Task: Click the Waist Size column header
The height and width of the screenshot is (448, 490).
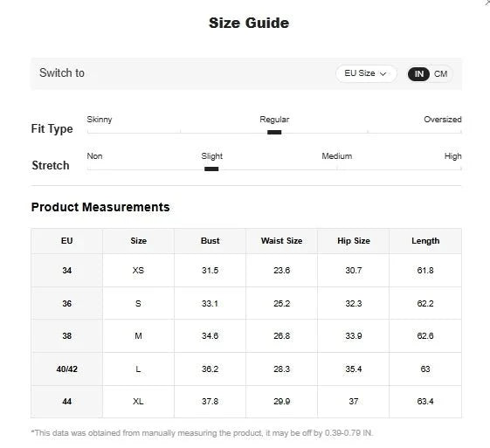Action: 281,241
